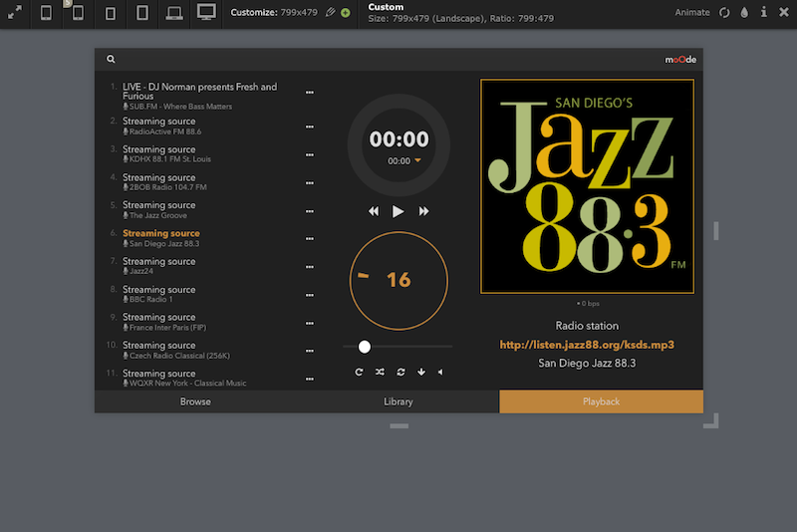
Task: Select playlist item KDHX 88.1 FM St. Louis
Action: pos(166,154)
